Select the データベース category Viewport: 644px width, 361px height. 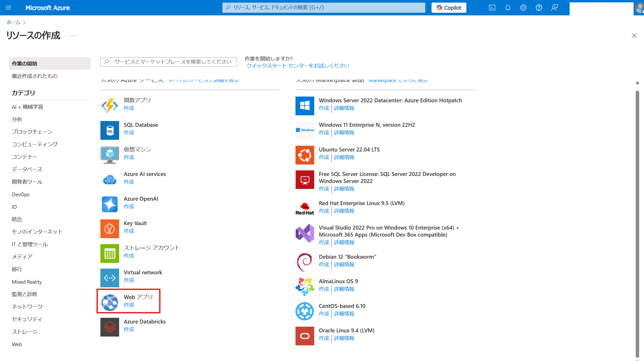click(x=27, y=169)
